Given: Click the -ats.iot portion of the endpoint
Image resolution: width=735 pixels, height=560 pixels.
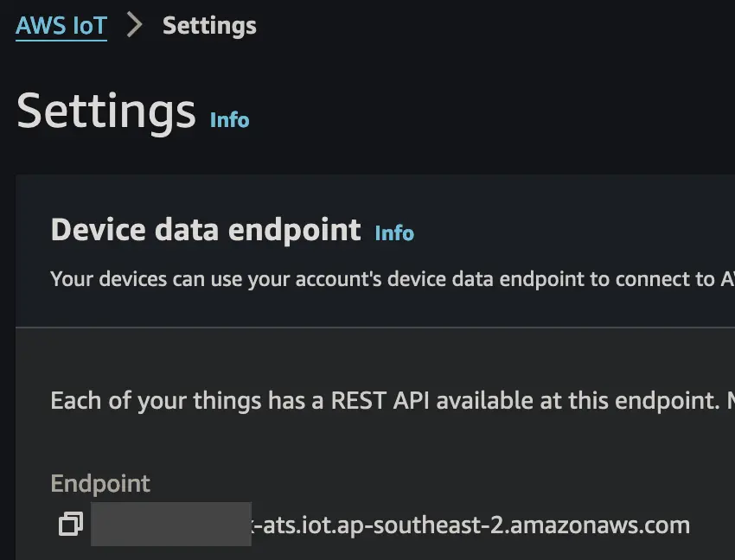Looking at the screenshot, I should point(288,524).
